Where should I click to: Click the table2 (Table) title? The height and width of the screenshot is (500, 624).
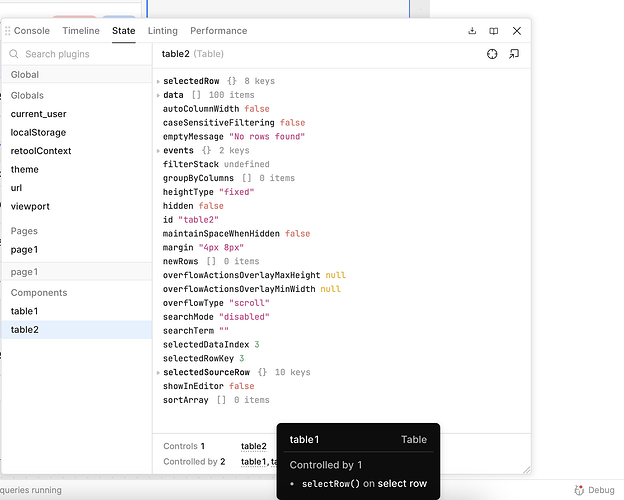tap(193, 54)
